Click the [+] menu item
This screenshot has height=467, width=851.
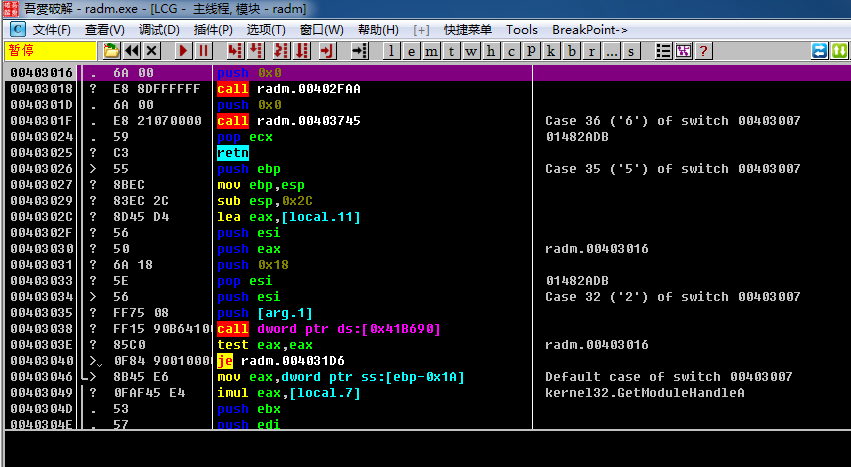421,30
